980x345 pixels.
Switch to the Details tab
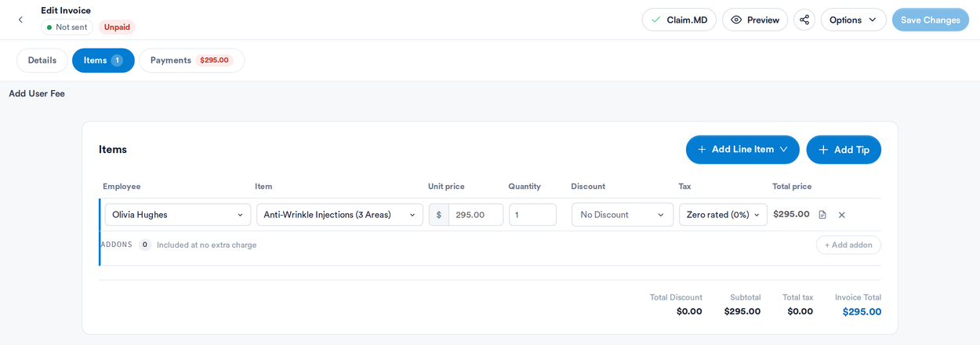tap(42, 60)
